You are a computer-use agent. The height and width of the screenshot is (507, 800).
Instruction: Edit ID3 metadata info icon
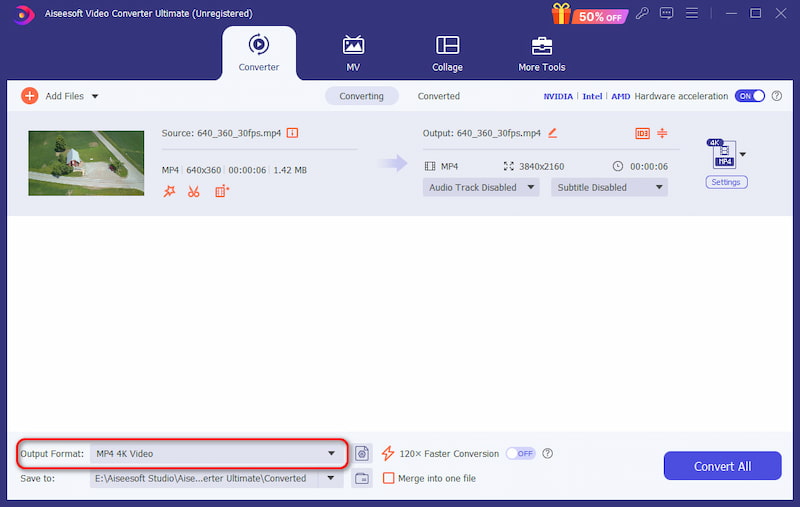pyautogui.click(x=642, y=134)
